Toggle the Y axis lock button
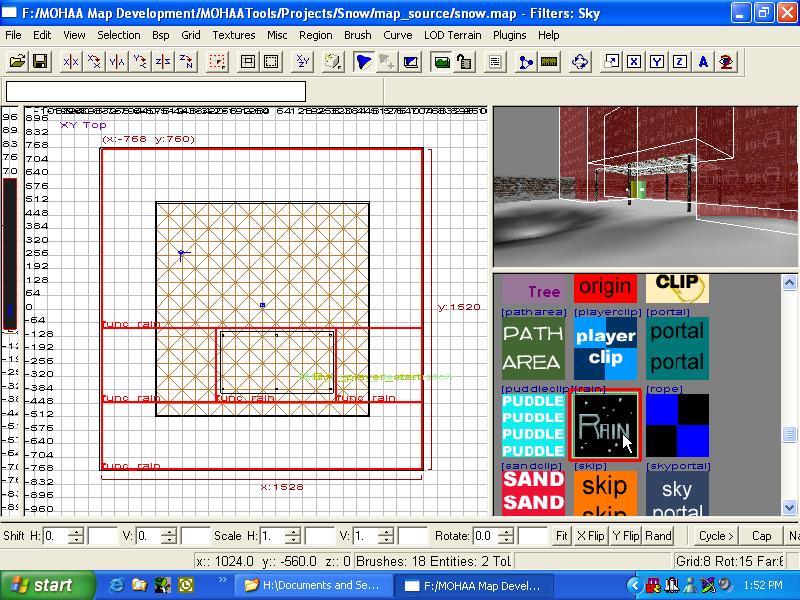The width and height of the screenshot is (800, 600). click(x=657, y=62)
